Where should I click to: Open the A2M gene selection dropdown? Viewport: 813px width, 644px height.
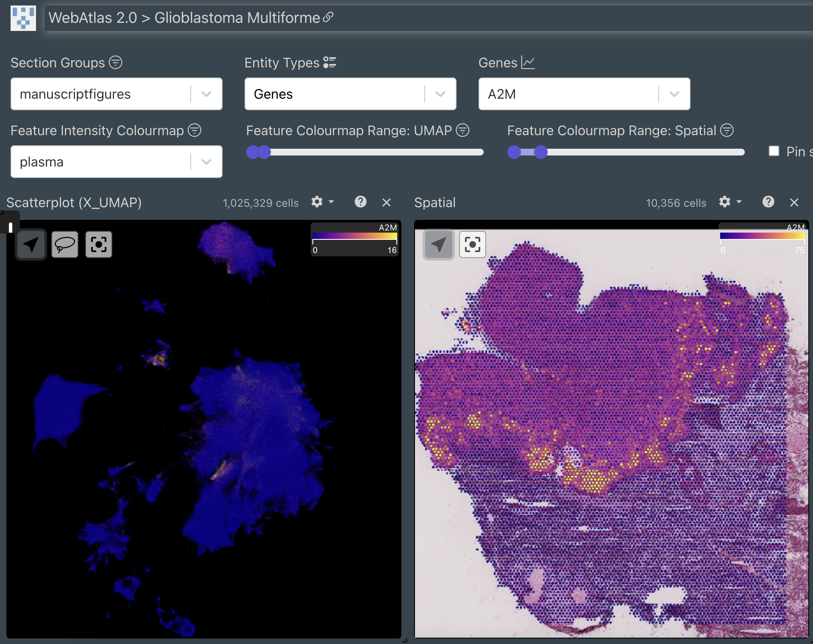point(674,94)
